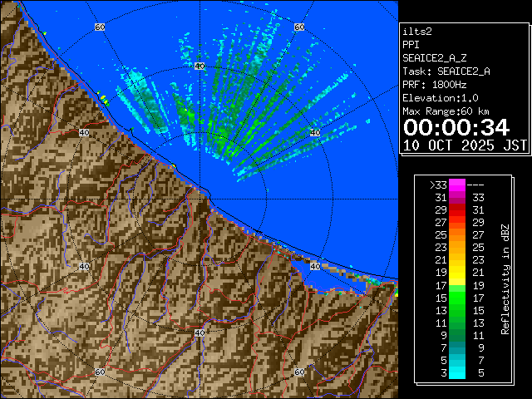Click the Elevation:1.0 field
The image size is (532, 399).
[440, 98]
